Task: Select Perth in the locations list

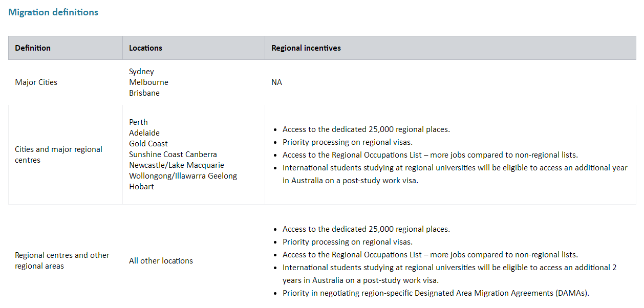Action: (x=138, y=122)
